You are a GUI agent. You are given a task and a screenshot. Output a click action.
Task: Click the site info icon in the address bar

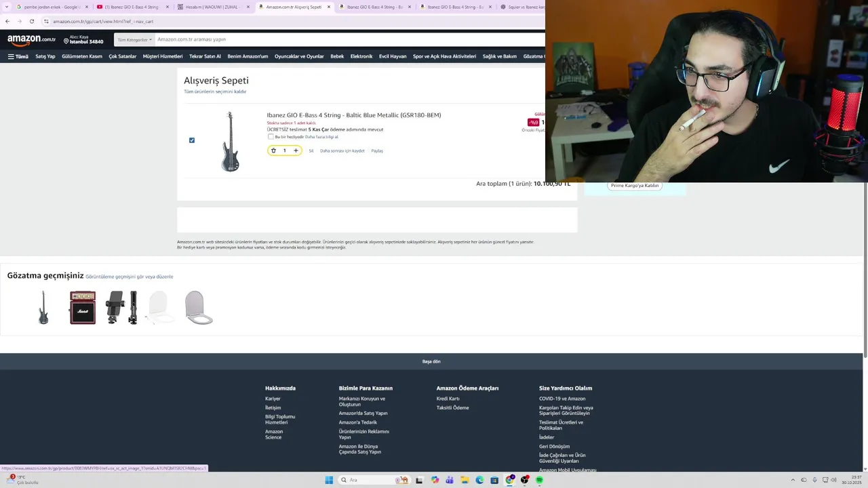click(46, 21)
